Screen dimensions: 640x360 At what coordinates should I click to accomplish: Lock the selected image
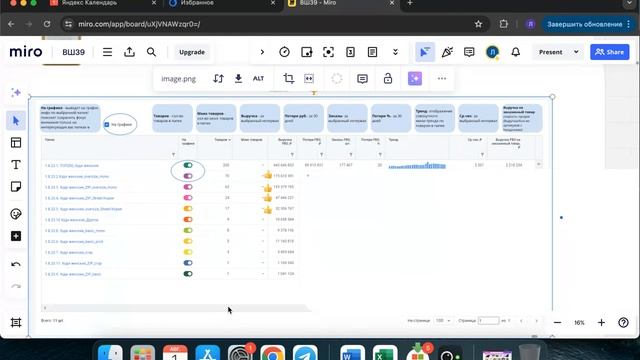tap(388, 78)
